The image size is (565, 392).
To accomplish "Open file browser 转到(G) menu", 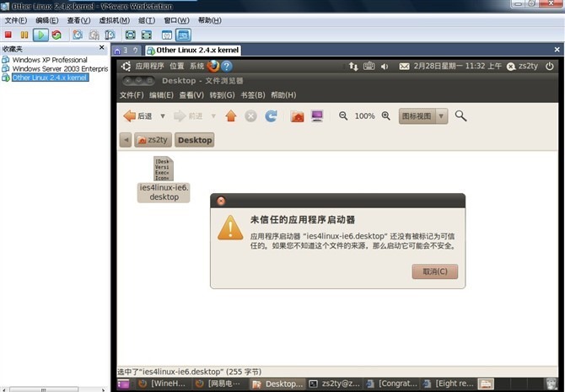I will 222,95.
